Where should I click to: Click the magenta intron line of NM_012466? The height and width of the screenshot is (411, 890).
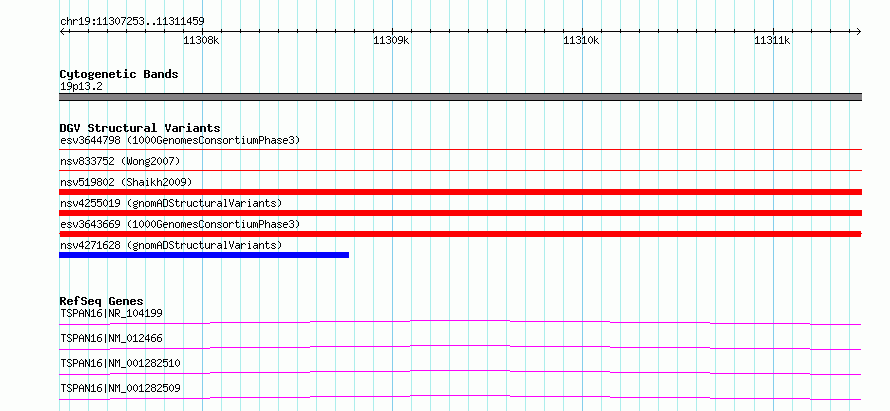coord(460,347)
